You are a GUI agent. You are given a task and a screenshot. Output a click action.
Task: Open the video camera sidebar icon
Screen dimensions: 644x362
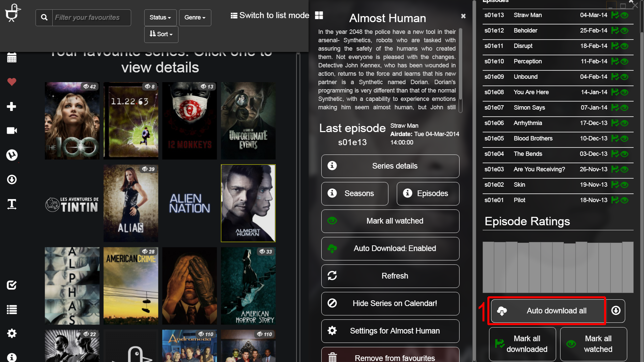coord(12,130)
